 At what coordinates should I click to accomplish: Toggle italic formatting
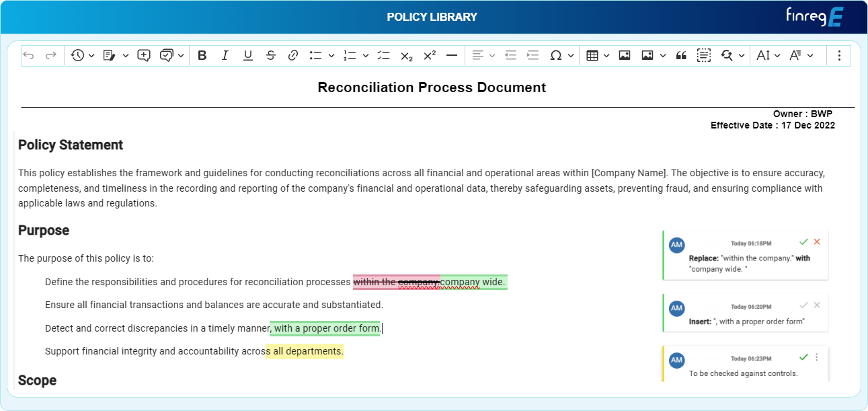click(225, 55)
